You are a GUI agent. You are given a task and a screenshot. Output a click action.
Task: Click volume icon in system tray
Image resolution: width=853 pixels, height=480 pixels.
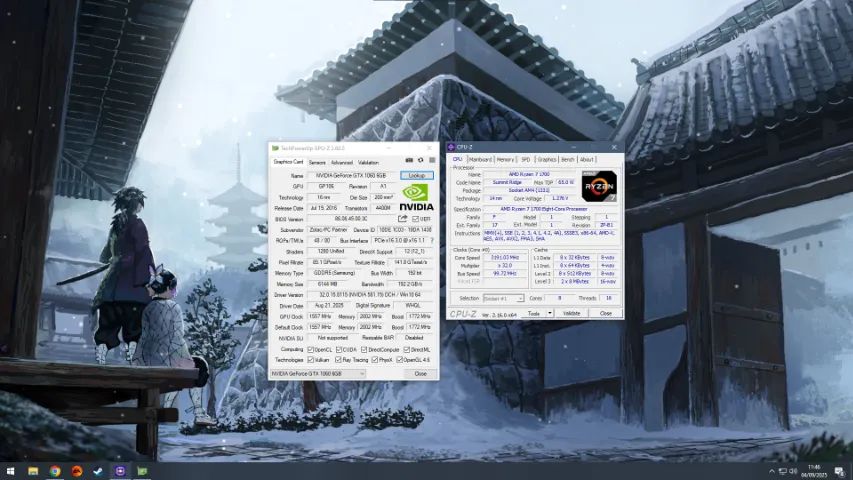tap(793, 471)
